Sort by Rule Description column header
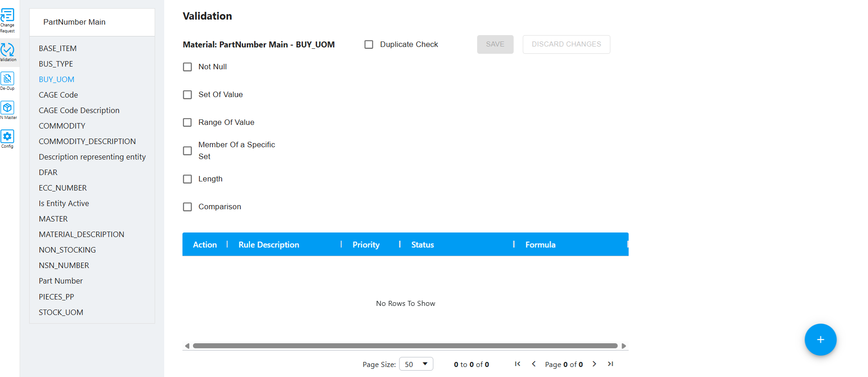 click(269, 245)
